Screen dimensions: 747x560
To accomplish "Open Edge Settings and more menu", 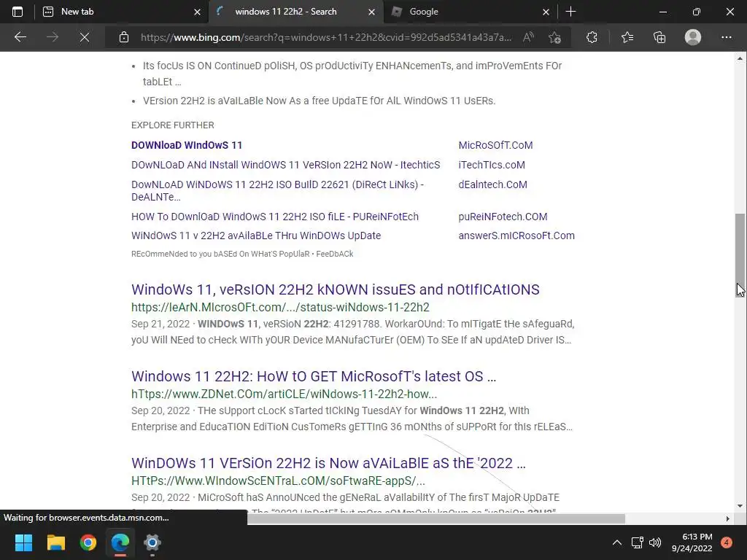I will click(726, 37).
